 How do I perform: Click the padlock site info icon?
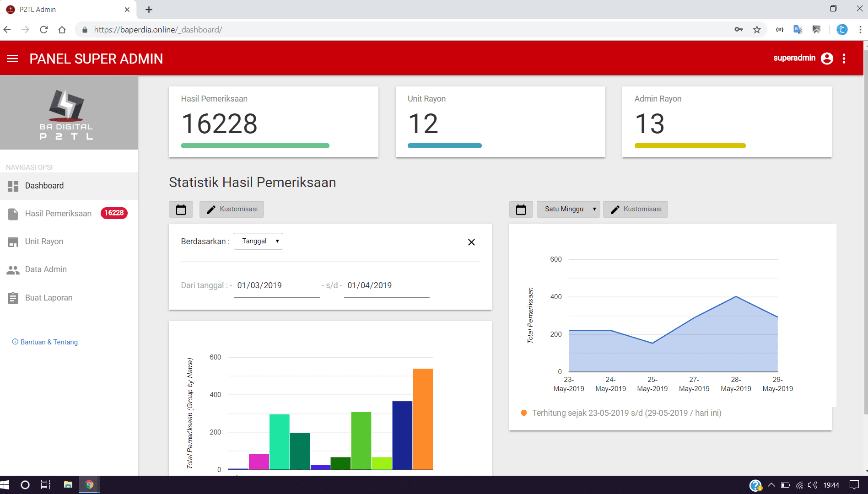(x=85, y=30)
